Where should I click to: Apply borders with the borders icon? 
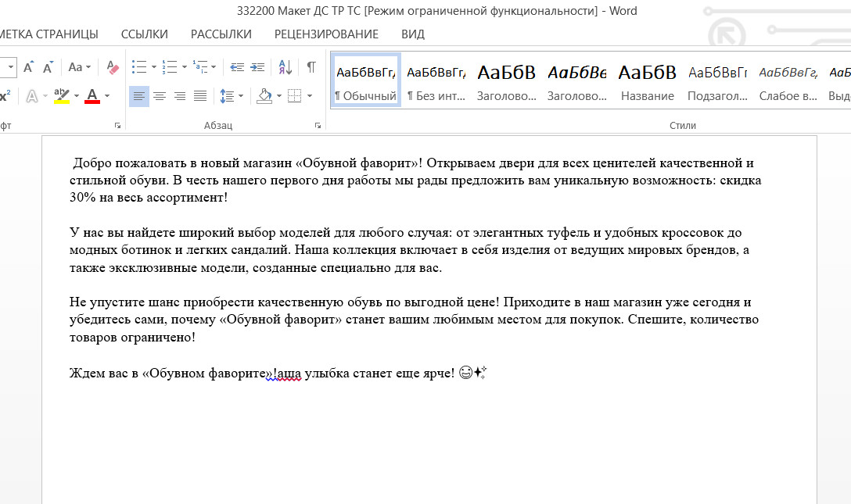(294, 96)
